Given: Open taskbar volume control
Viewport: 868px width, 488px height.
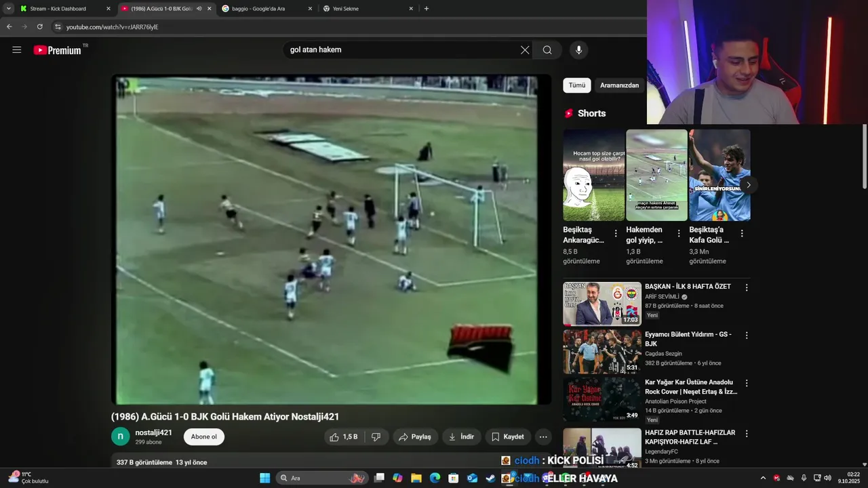Looking at the screenshot, I should [827, 478].
